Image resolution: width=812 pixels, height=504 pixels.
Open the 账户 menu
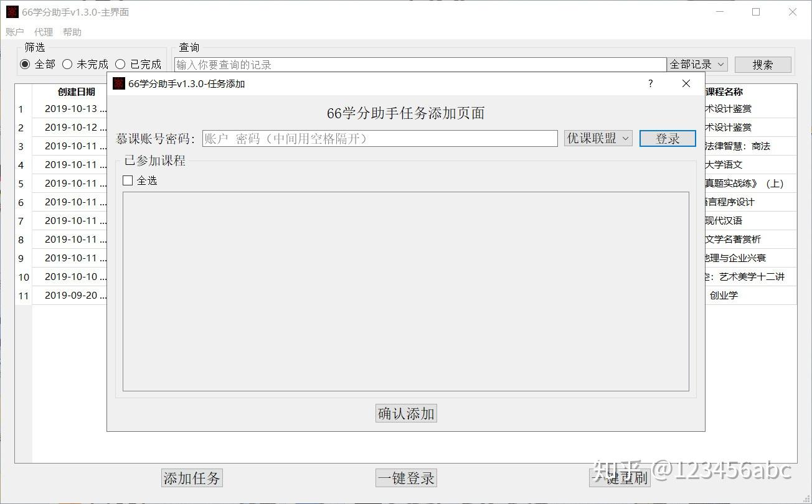tap(14, 32)
